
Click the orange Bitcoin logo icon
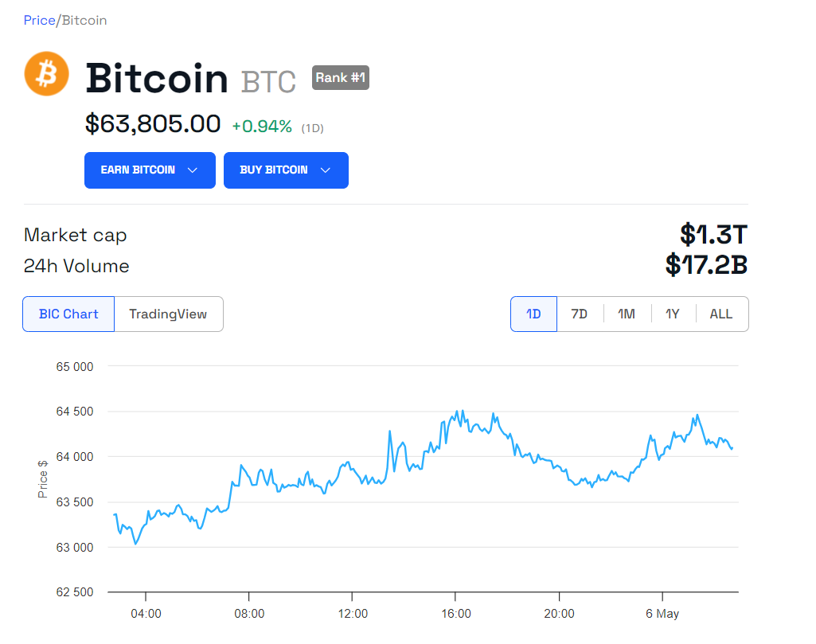pyautogui.click(x=46, y=73)
